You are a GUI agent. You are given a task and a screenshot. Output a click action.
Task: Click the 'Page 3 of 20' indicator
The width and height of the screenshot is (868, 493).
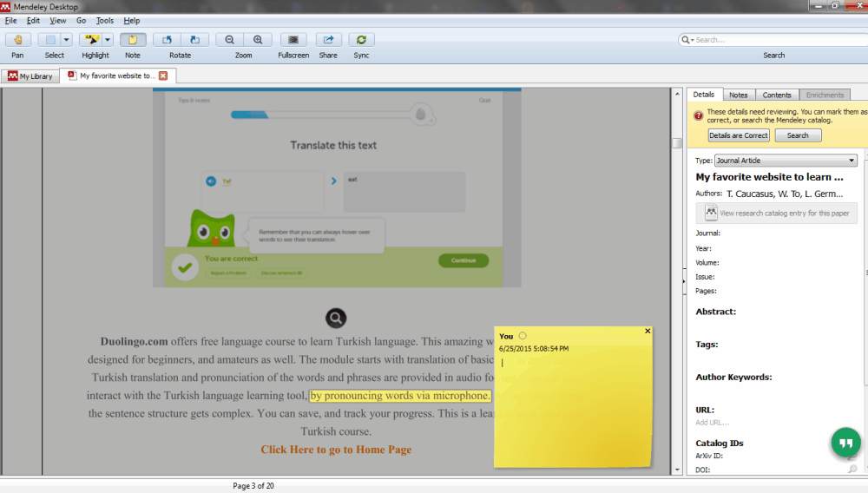[253, 486]
